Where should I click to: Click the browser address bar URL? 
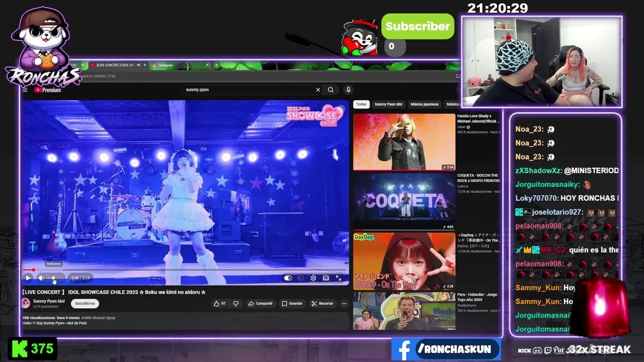tap(99, 76)
